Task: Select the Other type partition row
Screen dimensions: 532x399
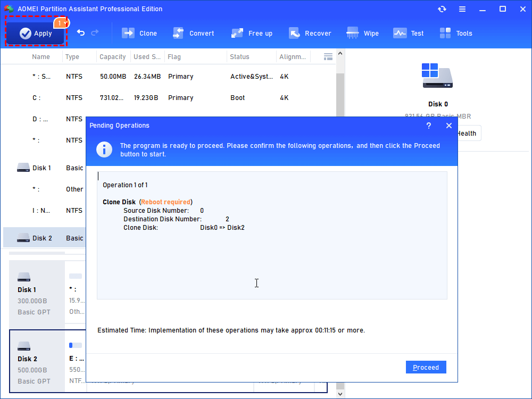Action: click(x=45, y=189)
